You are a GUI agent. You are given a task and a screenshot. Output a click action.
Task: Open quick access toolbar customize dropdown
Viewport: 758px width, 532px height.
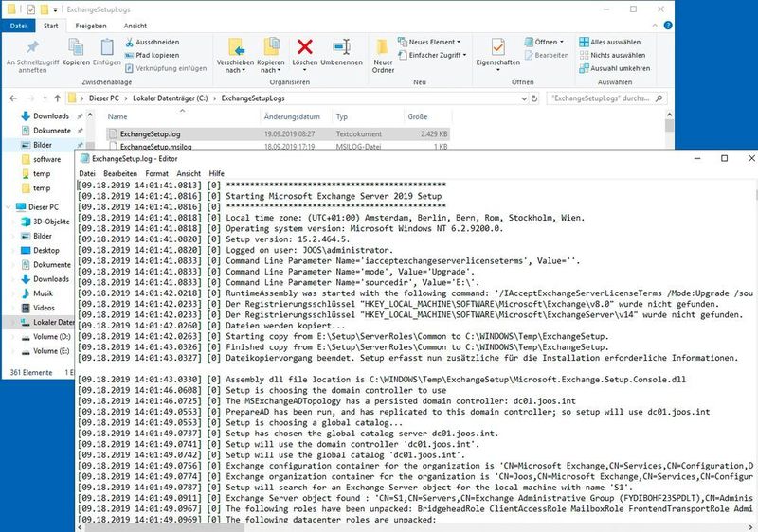(56, 9)
